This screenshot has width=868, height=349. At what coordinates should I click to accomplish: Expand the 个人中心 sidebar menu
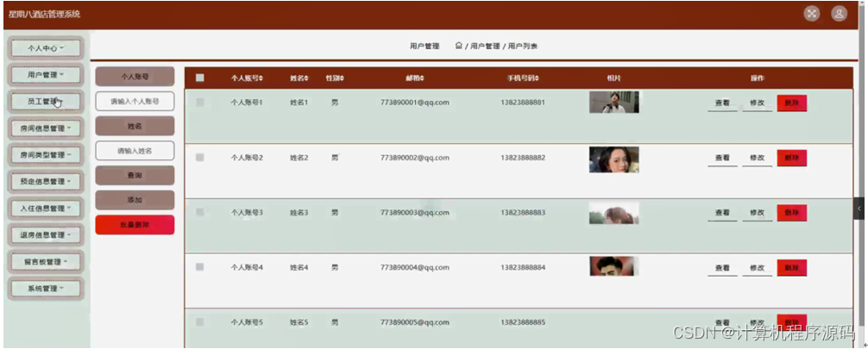(x=46, y=48)
